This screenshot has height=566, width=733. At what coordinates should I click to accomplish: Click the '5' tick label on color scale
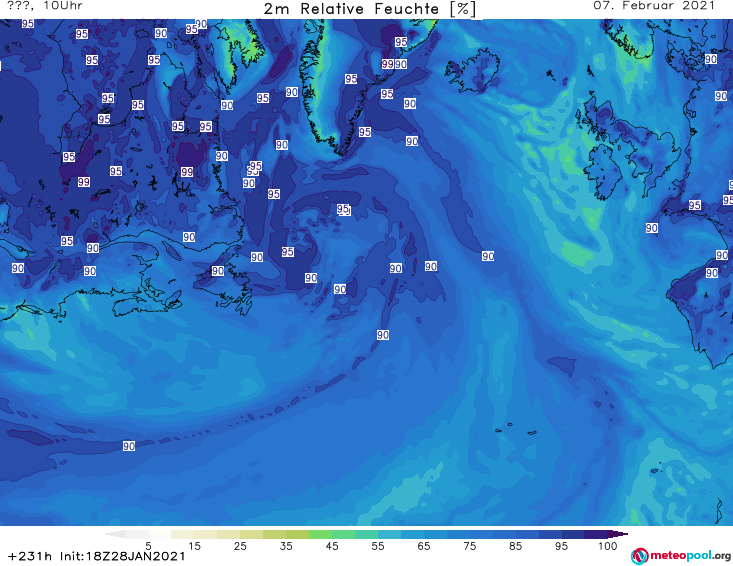point(148,546)
